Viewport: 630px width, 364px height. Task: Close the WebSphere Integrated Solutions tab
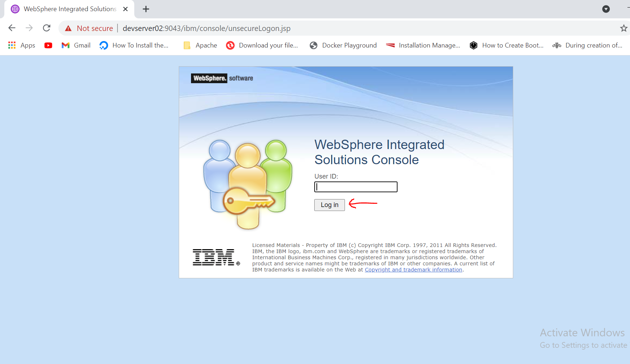(125, 9)
